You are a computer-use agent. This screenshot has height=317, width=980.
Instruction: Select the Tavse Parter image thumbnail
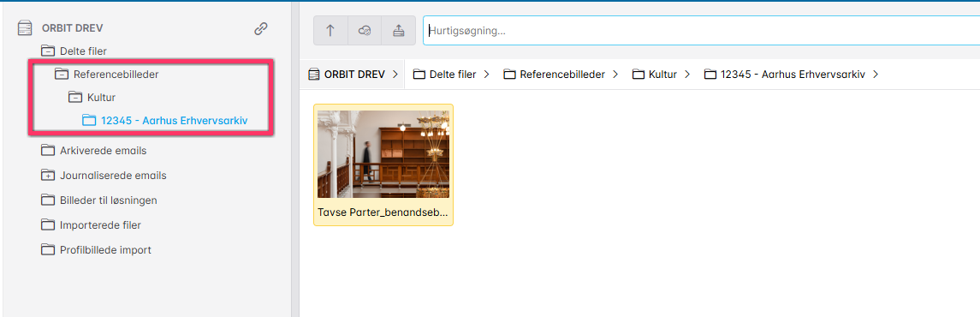tap(383, 154)
